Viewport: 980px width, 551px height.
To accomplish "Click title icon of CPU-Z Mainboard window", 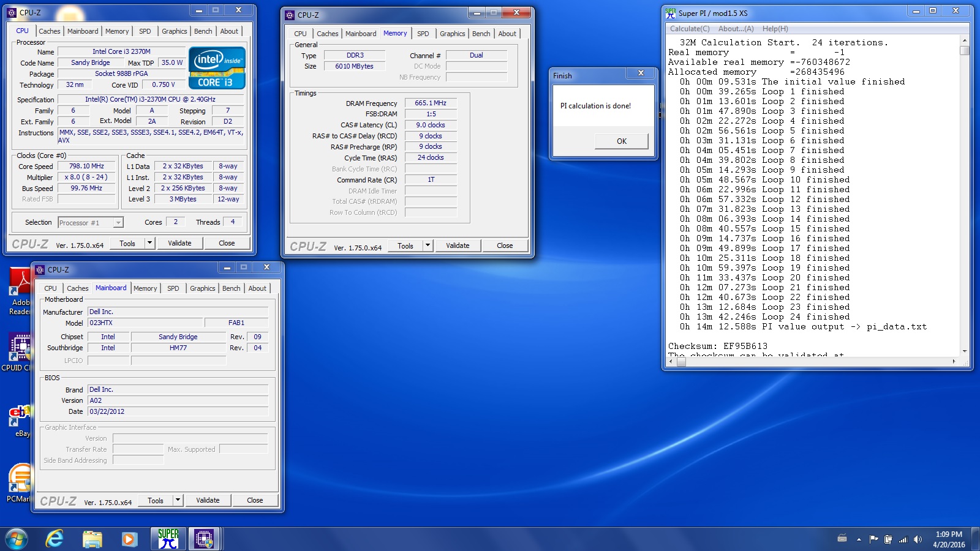I will point(40,269).
